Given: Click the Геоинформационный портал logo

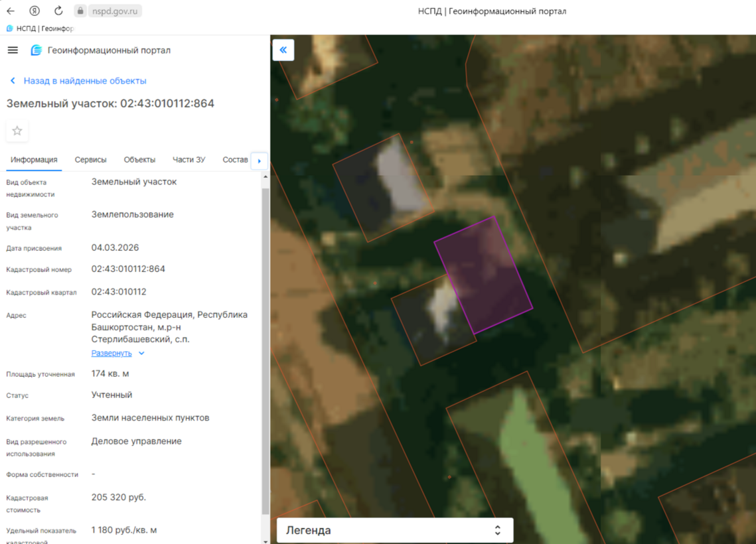Looking at the screenshot, I should 37,50.
